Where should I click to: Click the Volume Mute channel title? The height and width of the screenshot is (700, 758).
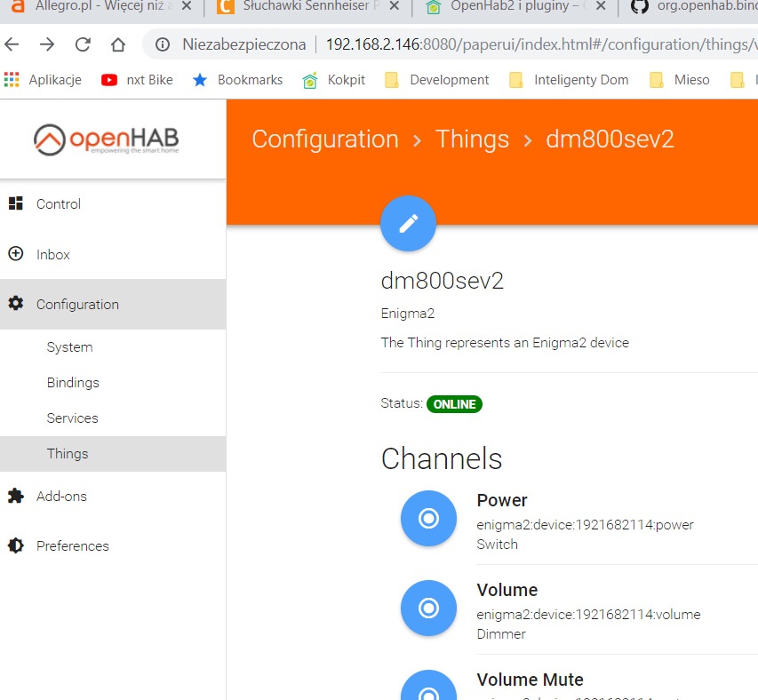pyautogui.click(x=530, y=680)
